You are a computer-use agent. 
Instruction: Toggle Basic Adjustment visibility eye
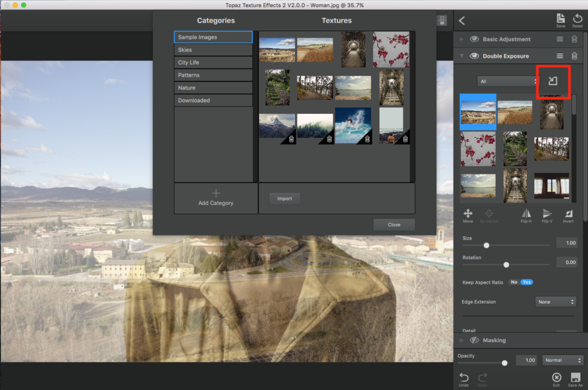(x=475, y=39)
